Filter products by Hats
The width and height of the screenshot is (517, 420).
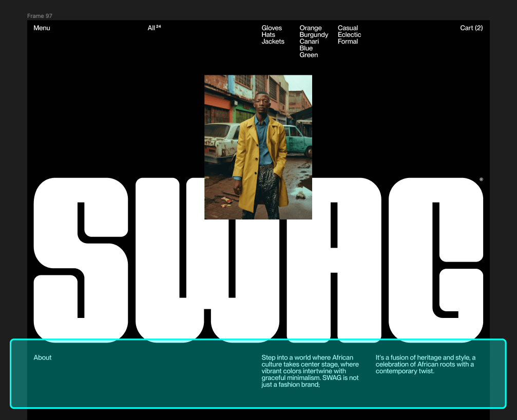[x=269, y=34]
